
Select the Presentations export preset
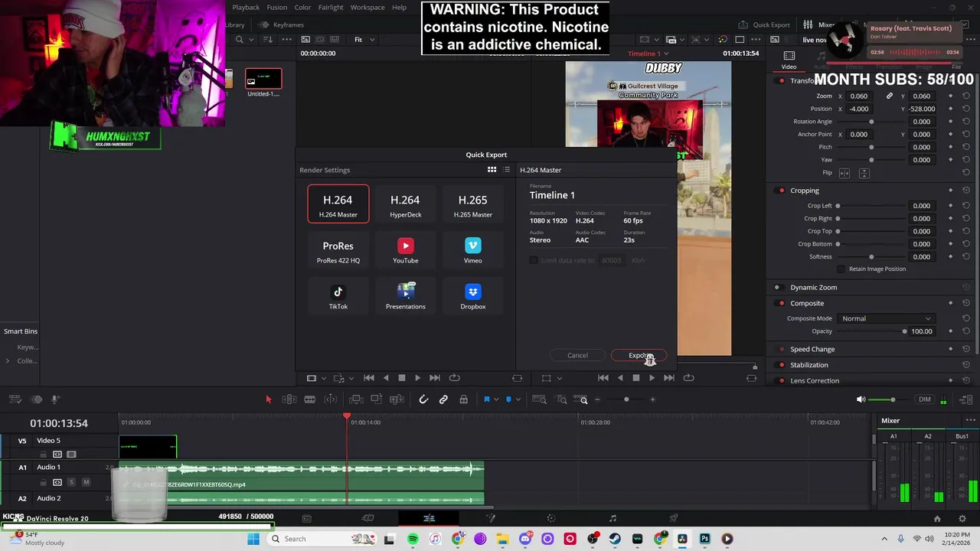405,297
